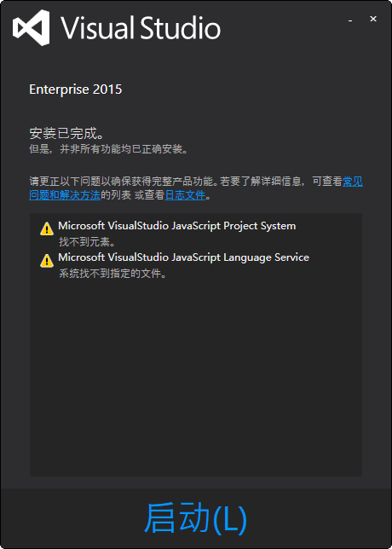Image resolution: width=392 pixels, height=549 pixels.
Task: Launch Visual Studio with 启动(L) button
Action: [x=196, y=518]
